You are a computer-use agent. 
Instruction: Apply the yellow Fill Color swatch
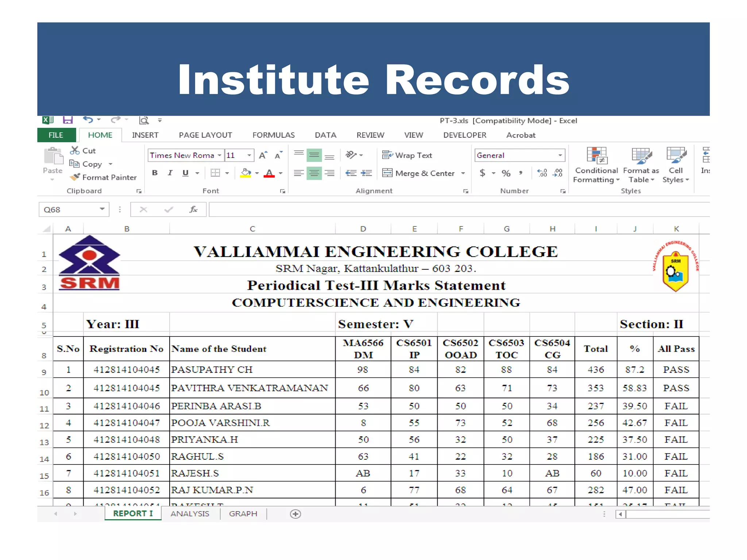246,173
